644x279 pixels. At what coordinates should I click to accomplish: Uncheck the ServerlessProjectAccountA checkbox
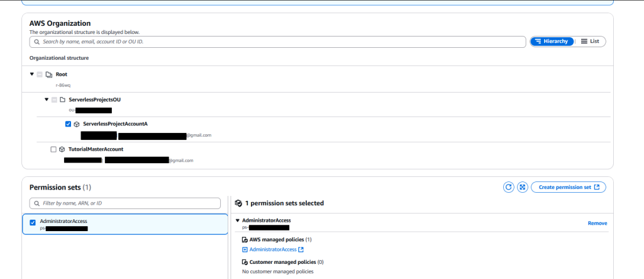pyautogui.click(x=68, y=124)
